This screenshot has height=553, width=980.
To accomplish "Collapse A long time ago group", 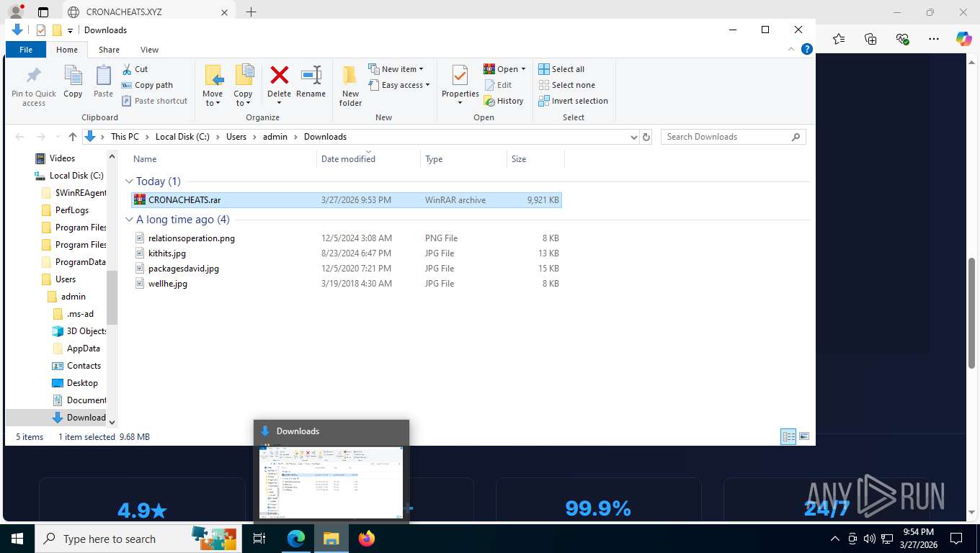I will 130,220.
